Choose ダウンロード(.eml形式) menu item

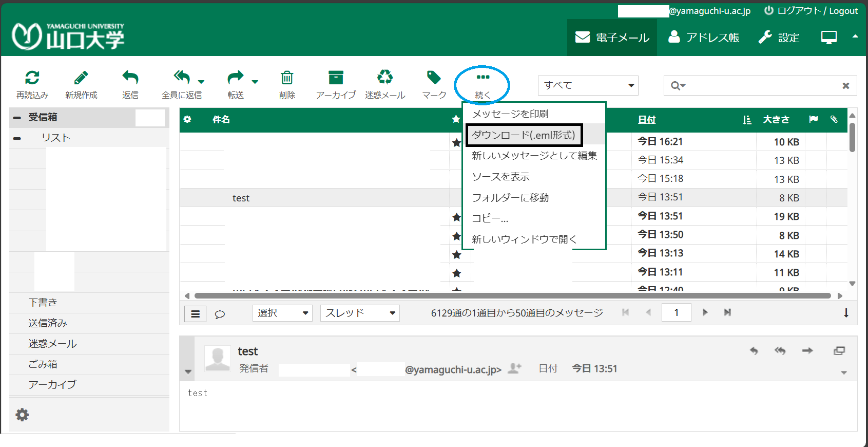coord(534,135)
